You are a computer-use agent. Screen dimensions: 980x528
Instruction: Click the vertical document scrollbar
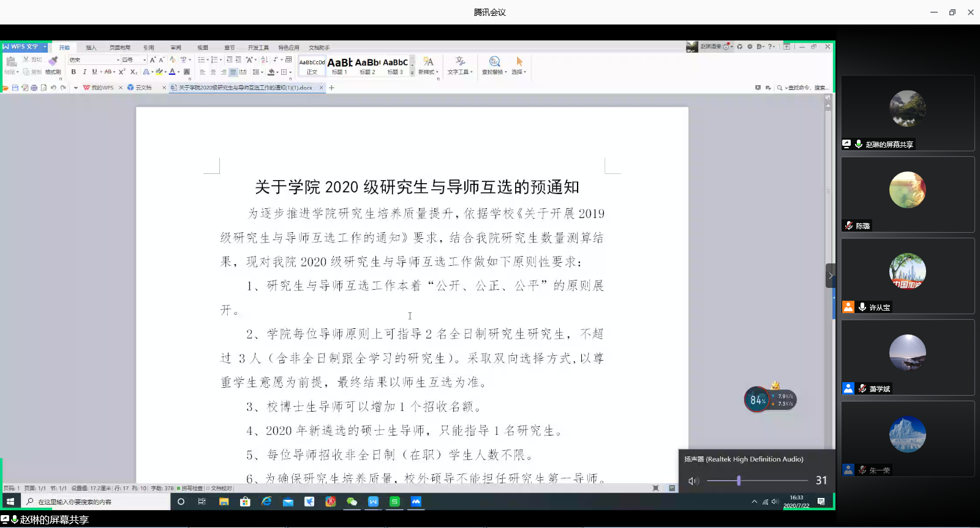pyautogui.click(x=828, y=288)
